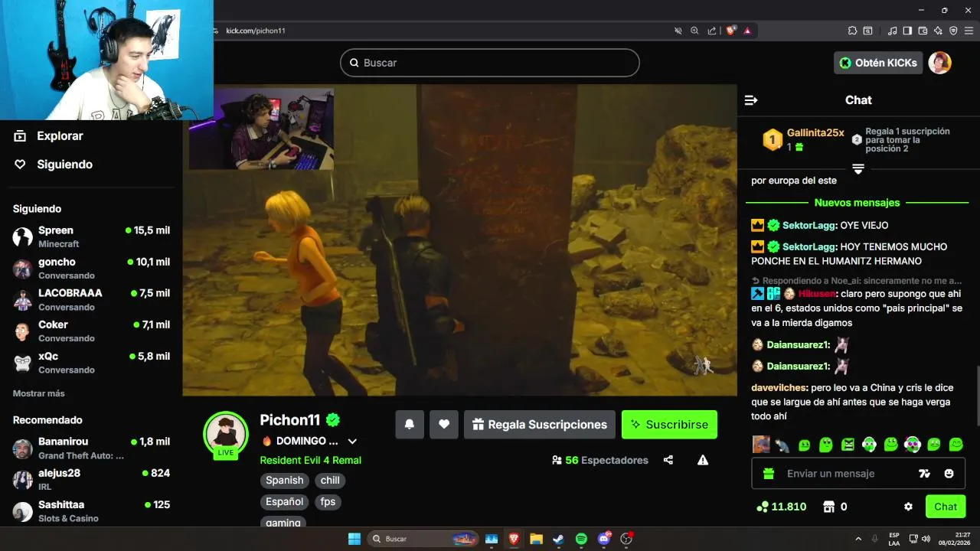
Task: Open the tab search icon in the toolbar
Action: click(x=867, y=31)
